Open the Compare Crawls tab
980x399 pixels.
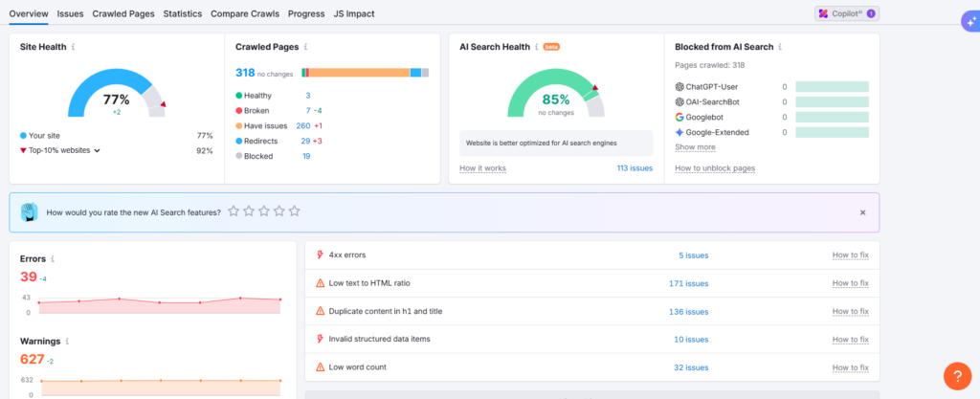click(x=243, y=14)
